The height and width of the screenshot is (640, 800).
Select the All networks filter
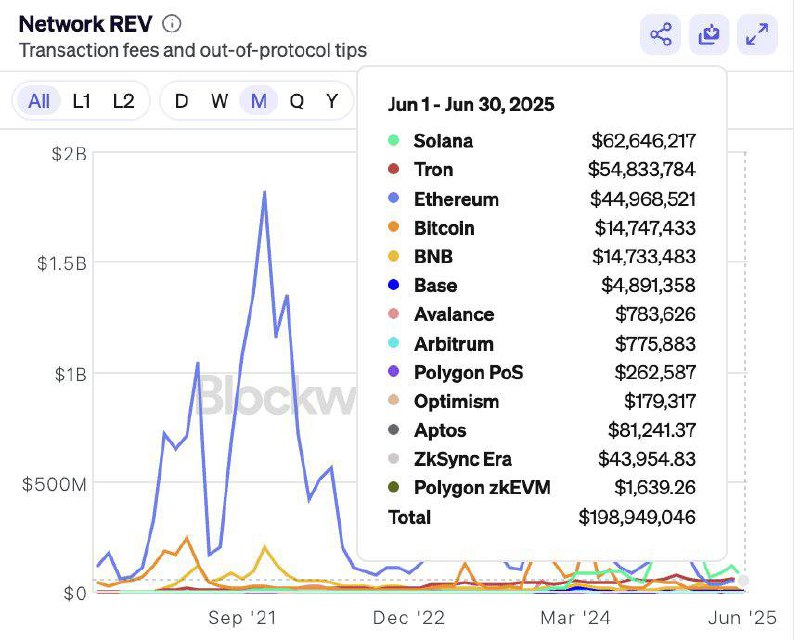pyautogui.click(x=39, y=101)
